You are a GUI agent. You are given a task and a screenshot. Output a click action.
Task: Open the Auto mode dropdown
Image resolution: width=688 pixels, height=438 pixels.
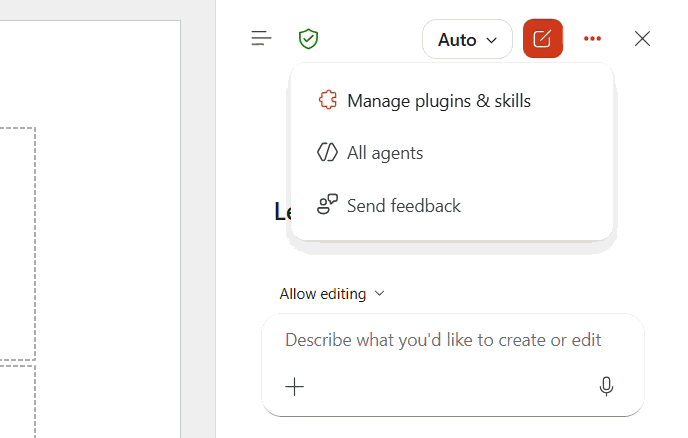tap(467, 39)
